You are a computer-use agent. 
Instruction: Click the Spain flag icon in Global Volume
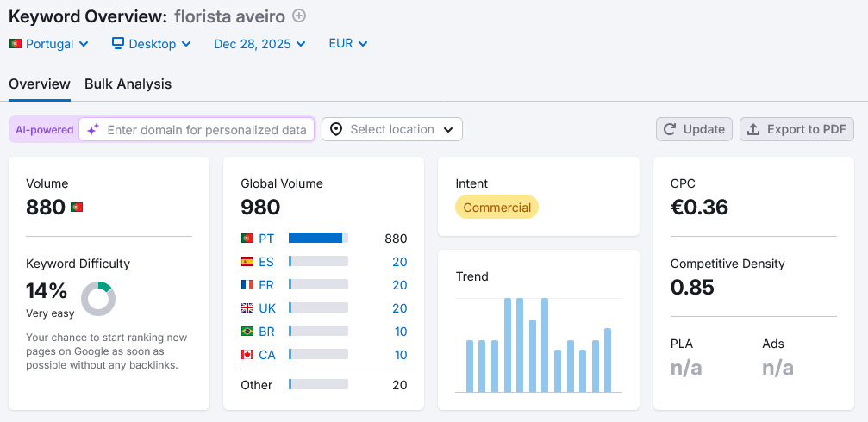click(247, 262)
